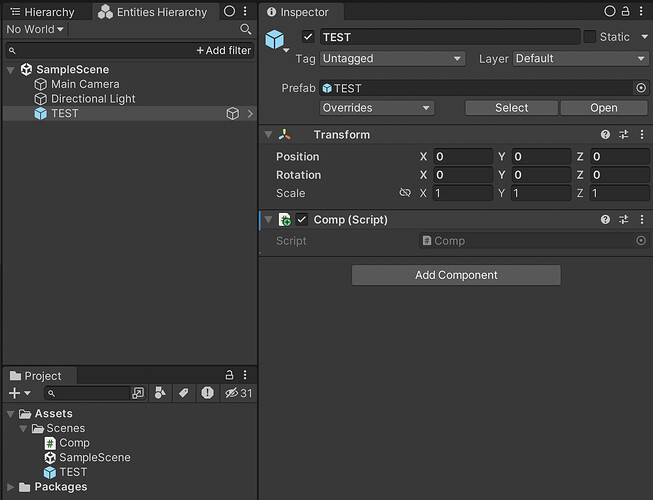Click the Scale X value field

(x=463, y=193)
